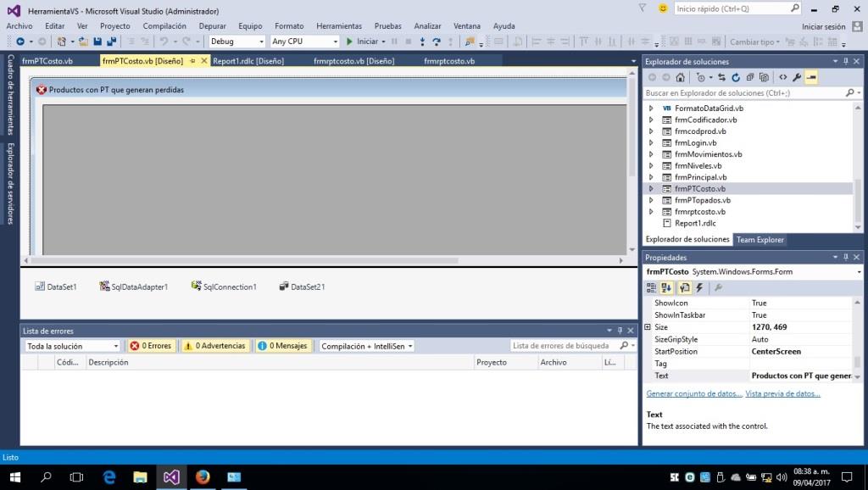Viewport: 868px width, 490px height.
Task: Click the Inicio rápido search box
Action: click(737, 8)
